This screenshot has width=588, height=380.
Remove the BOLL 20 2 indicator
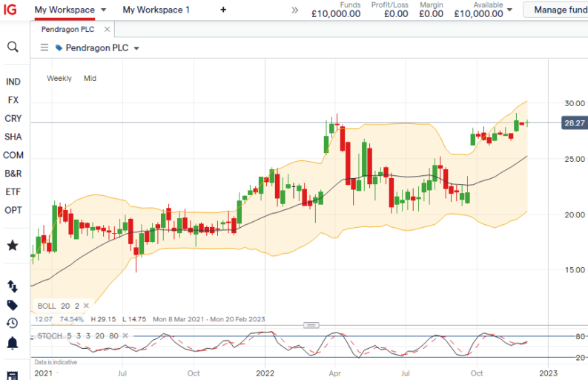click(86, 306)
